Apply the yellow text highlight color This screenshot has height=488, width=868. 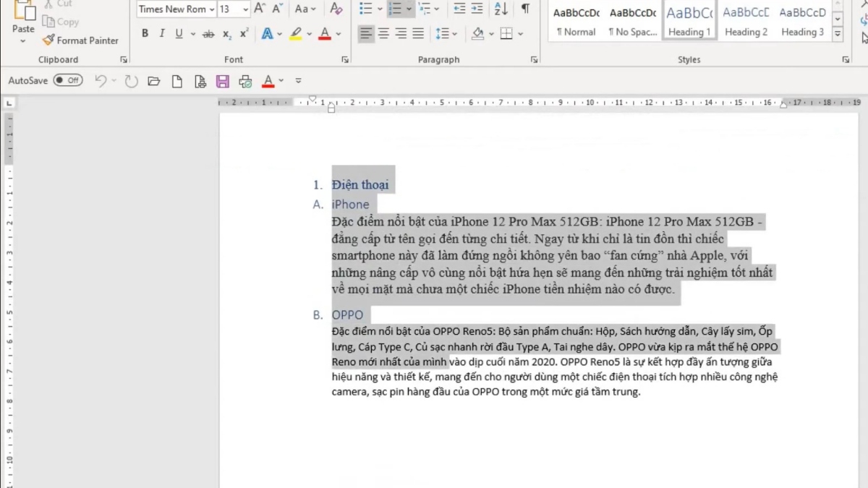tap(296, 33)
